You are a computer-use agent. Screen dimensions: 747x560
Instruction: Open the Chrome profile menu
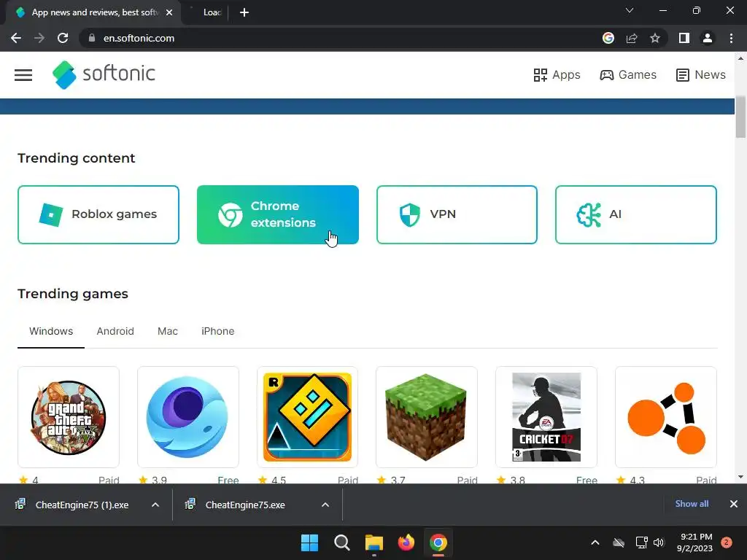coord(708,38)
